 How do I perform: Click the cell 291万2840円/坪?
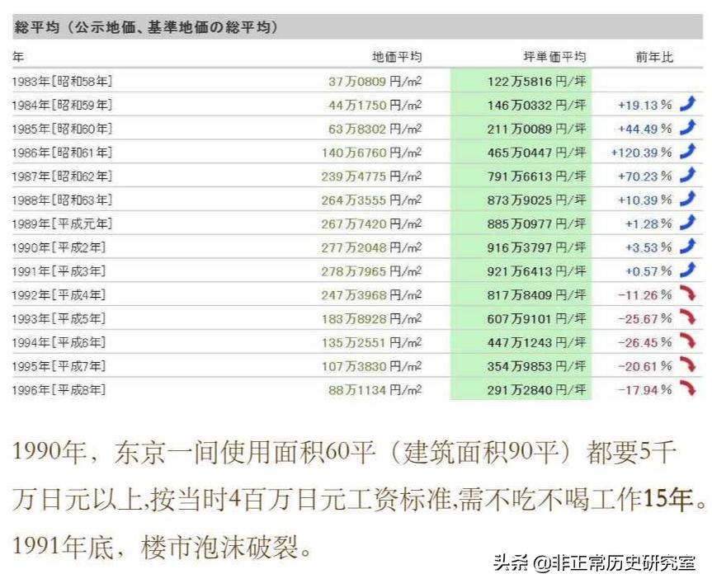point(536,389)
